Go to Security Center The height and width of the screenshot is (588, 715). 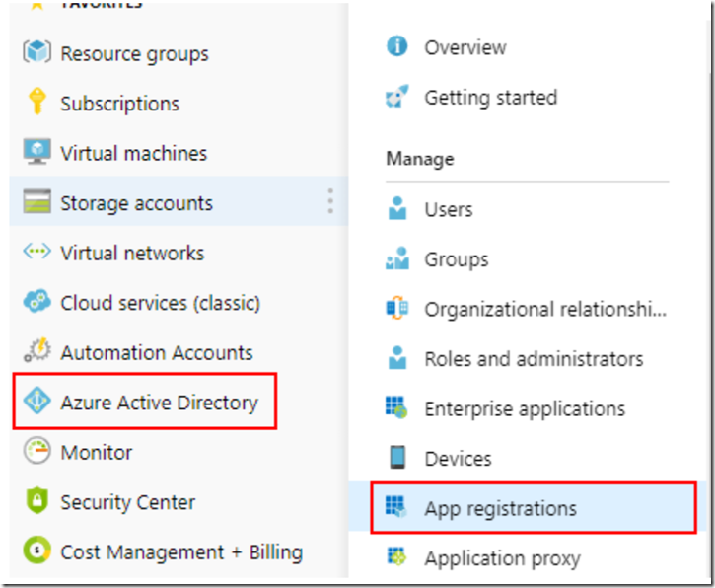click(x=127, y=502)
